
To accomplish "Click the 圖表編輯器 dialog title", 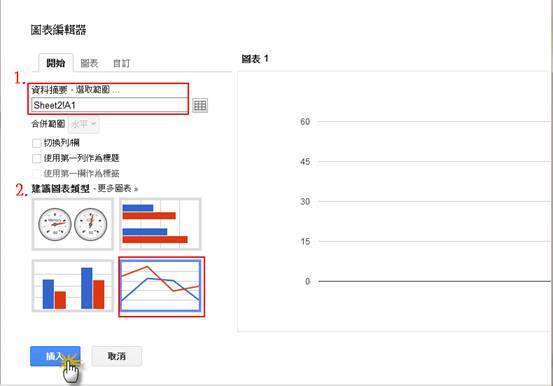I will point(58,30).
